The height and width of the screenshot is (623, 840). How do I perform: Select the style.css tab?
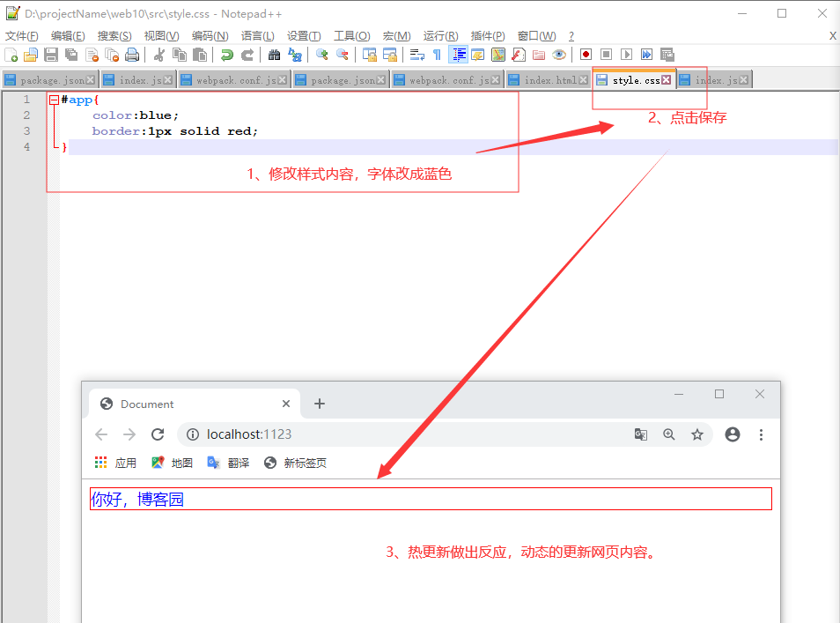(636, 80)
